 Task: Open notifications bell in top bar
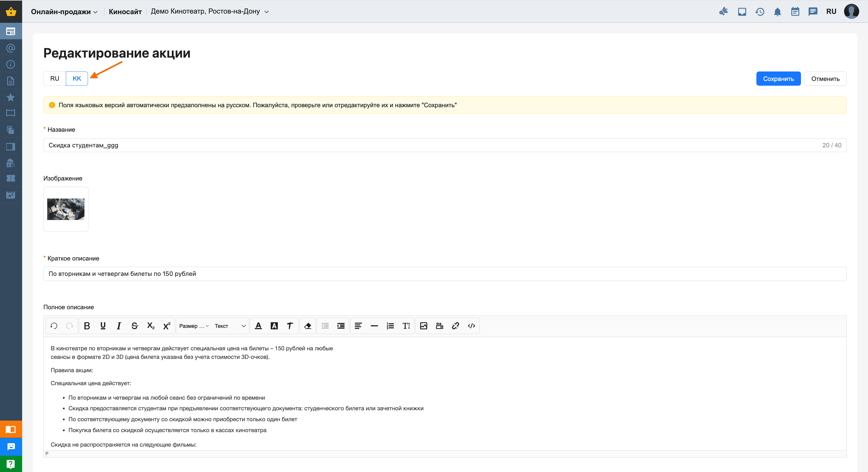777,12
